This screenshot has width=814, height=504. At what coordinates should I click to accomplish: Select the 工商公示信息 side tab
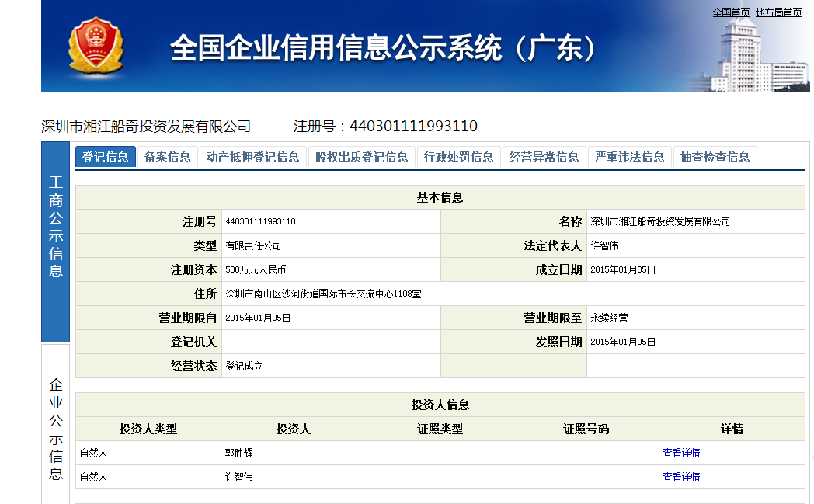56,242
